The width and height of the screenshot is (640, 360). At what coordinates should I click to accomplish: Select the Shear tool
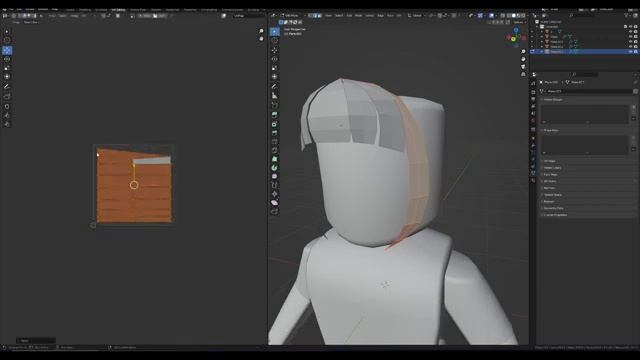coord(275,203)
